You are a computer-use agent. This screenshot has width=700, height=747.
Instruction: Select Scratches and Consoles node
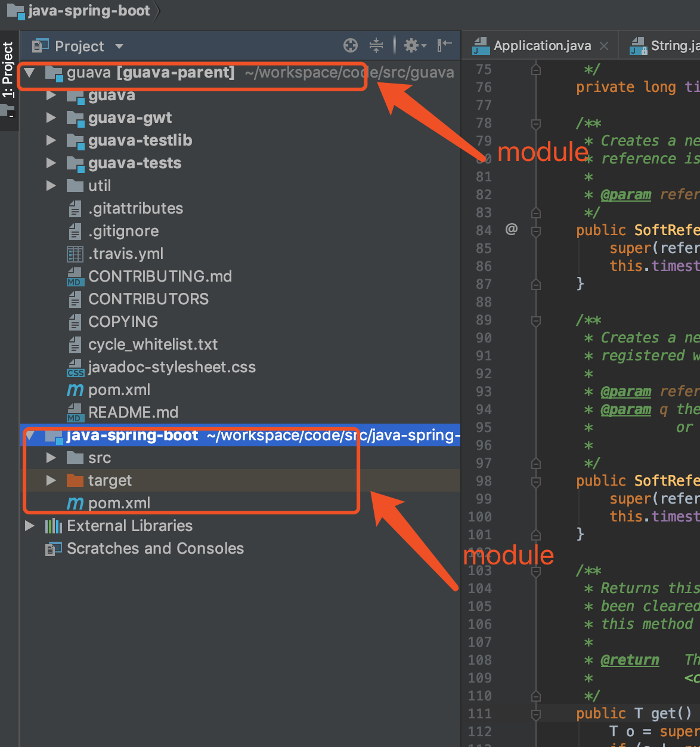tap(155, 548)
